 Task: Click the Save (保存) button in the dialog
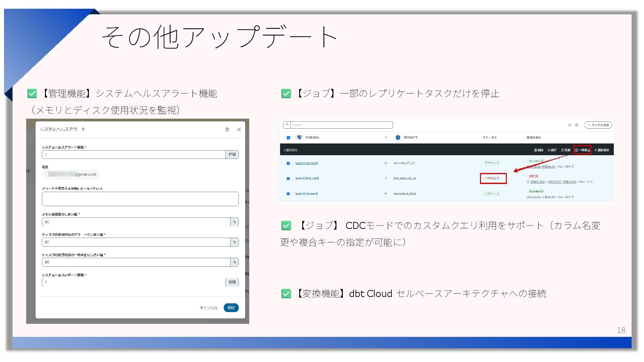point(231,308)
